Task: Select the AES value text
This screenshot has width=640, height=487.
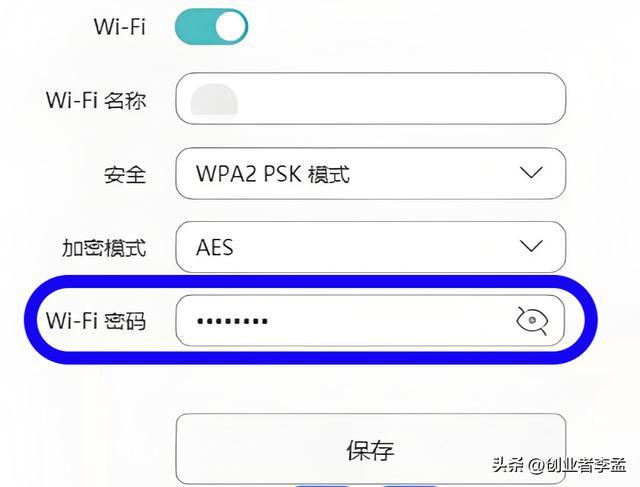Action: tap(215, 247)
